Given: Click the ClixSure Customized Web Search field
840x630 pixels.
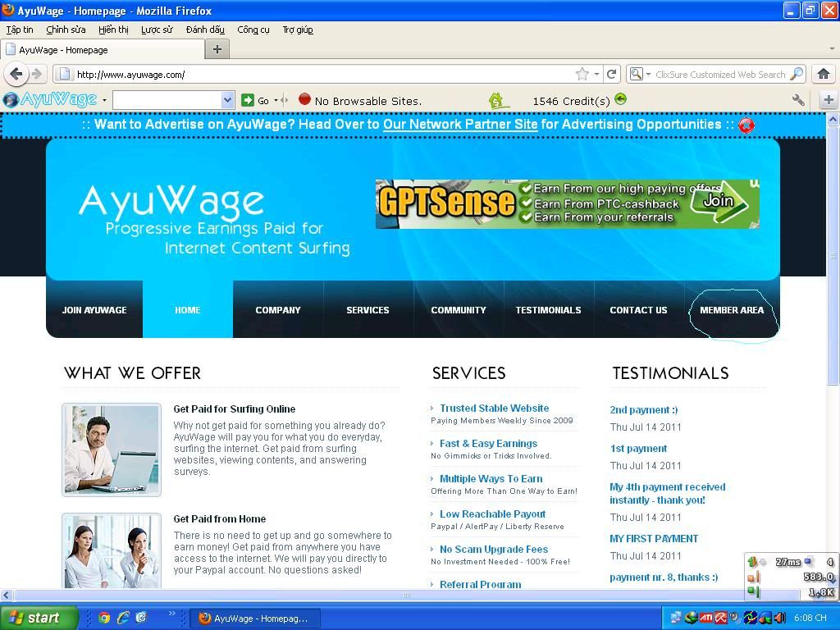Looking at the screenshot, I should (720, 75).
